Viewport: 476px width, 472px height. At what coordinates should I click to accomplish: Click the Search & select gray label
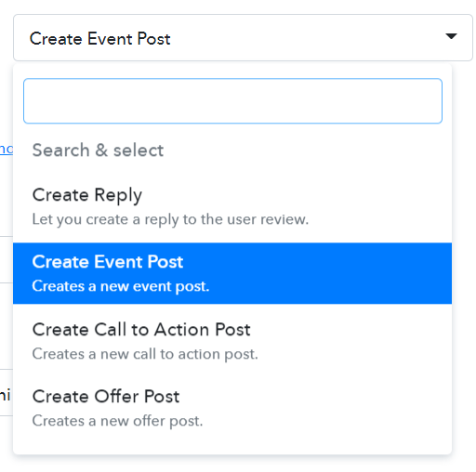click(x=98, y=151)
